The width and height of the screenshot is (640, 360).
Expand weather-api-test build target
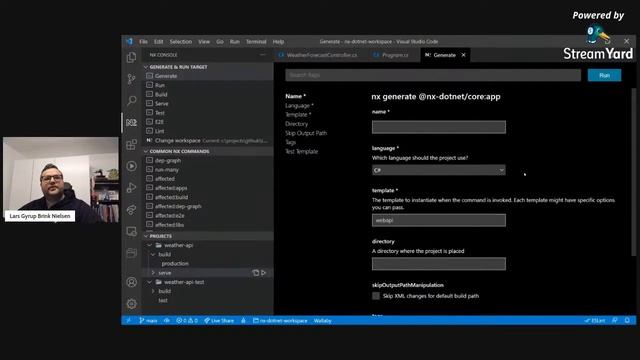pos(153,291)
